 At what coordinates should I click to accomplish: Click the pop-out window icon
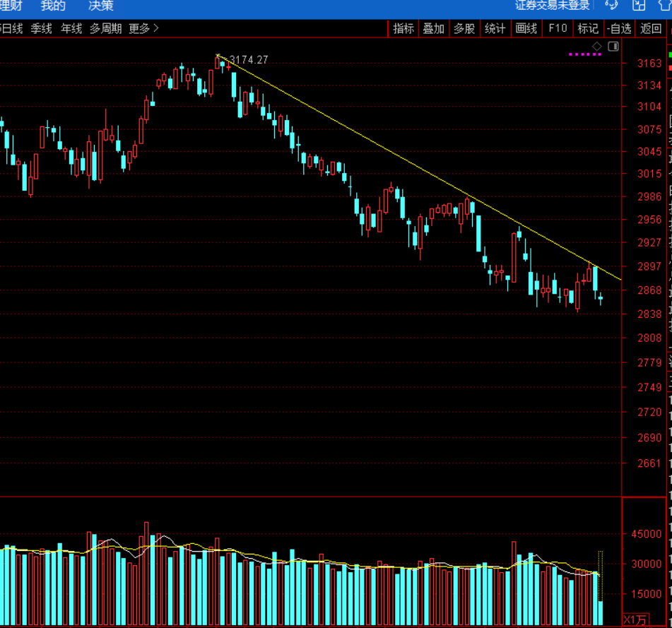[x=639, y=5]
